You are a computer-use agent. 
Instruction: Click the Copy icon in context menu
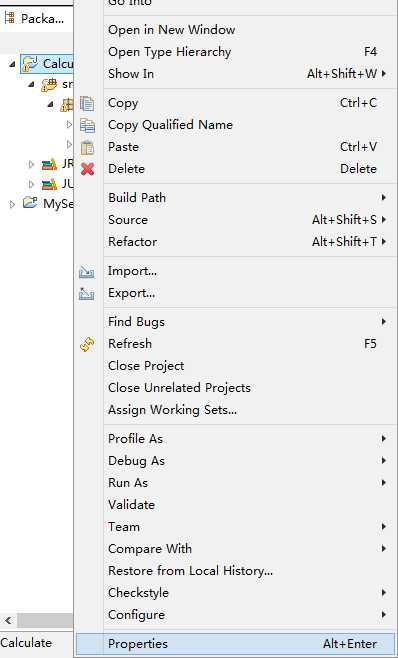(x=87, y=103)
